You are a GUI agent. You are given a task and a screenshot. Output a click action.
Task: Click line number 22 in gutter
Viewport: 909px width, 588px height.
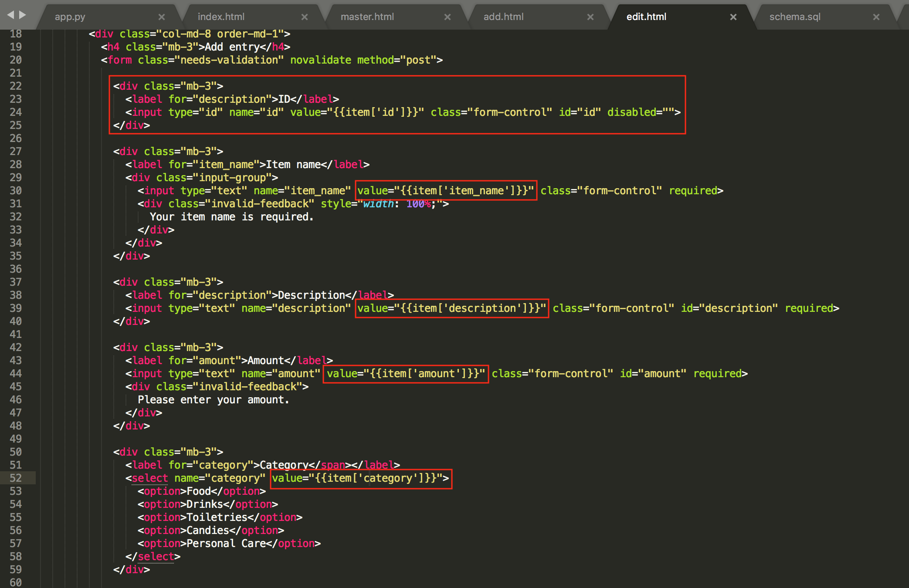16,86
